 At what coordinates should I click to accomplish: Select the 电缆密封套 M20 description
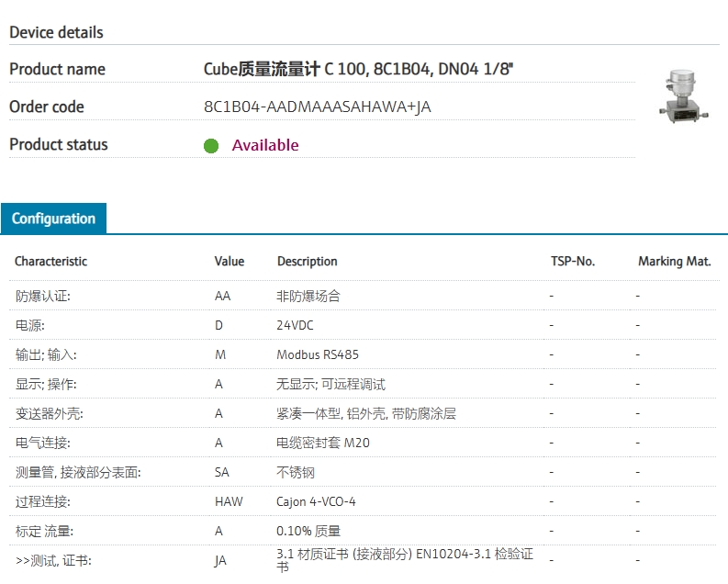click(x=323, y=443)
